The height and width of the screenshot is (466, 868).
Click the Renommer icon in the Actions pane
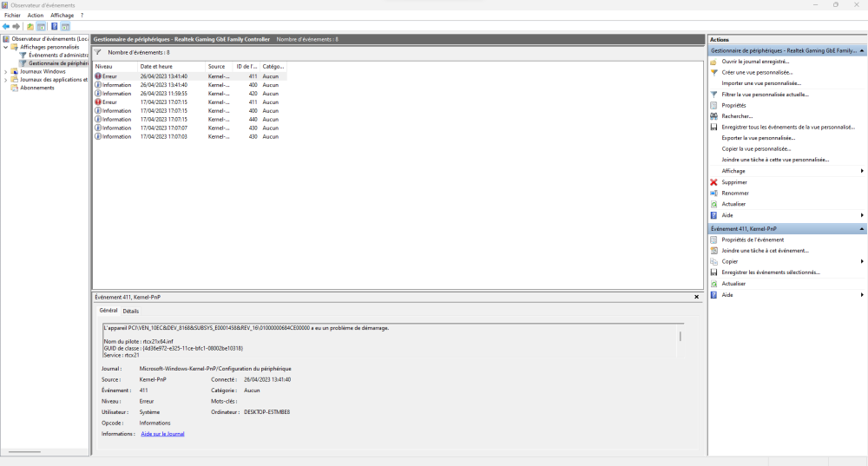click(x=714, y=194)
